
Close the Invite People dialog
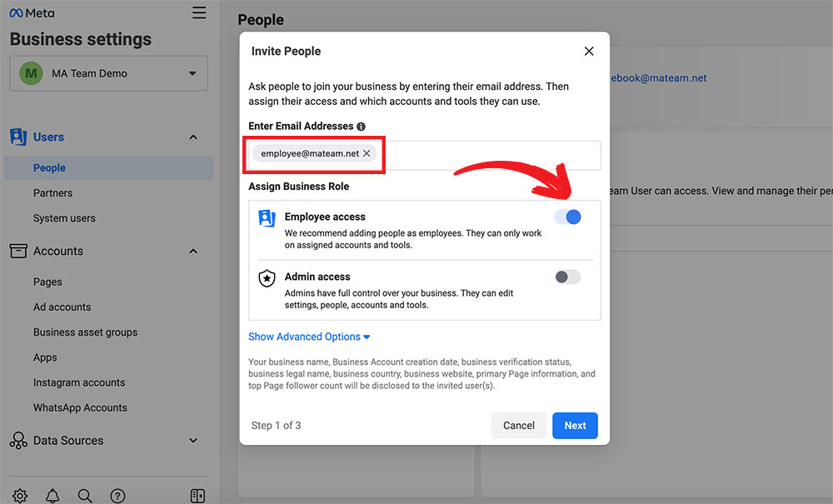pyautogui.click(x=589, y=52)
